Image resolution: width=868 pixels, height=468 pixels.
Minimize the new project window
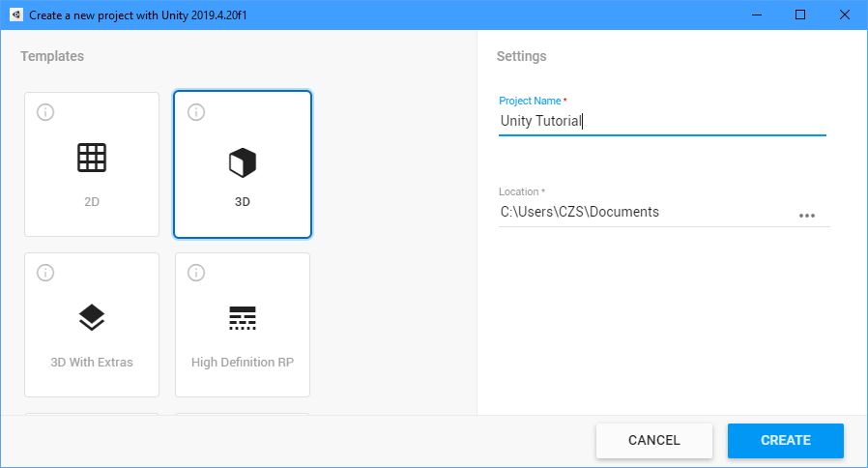pos(756,15)
